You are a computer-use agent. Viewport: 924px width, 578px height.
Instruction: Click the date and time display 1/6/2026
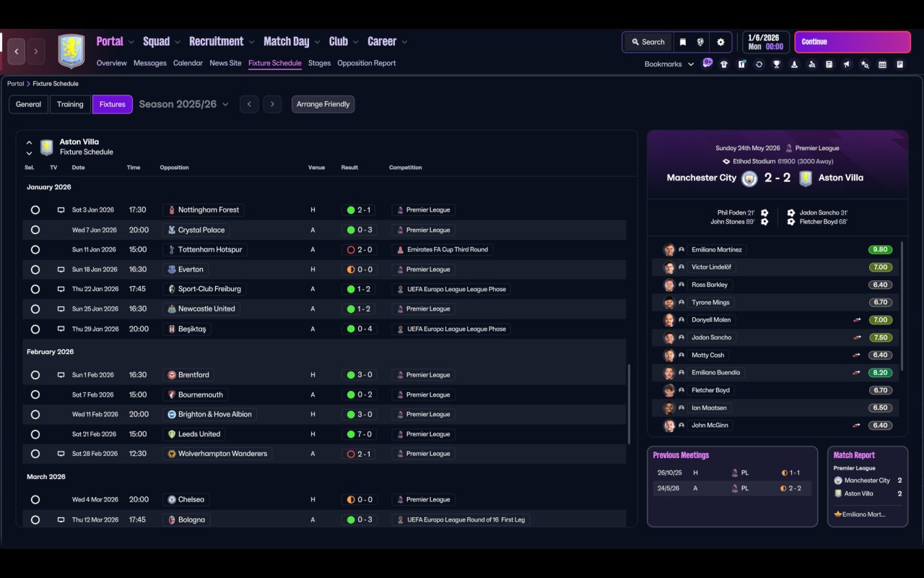pyautogui.click(x=765, y=42)
